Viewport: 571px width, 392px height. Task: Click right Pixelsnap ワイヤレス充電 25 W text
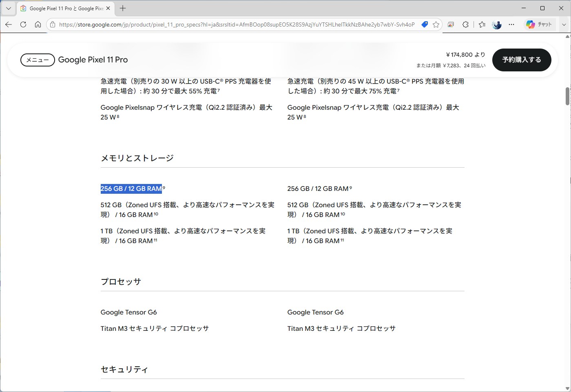(x=373, y=112)
